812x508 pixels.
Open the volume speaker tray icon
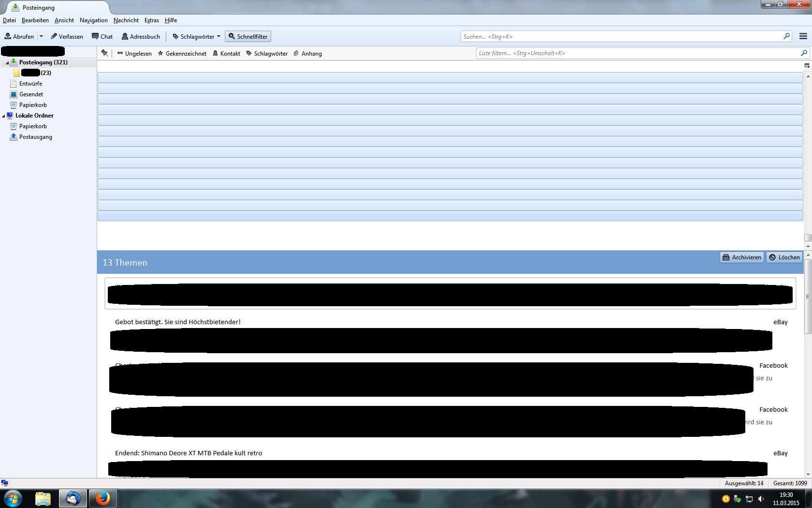point(761,499)
